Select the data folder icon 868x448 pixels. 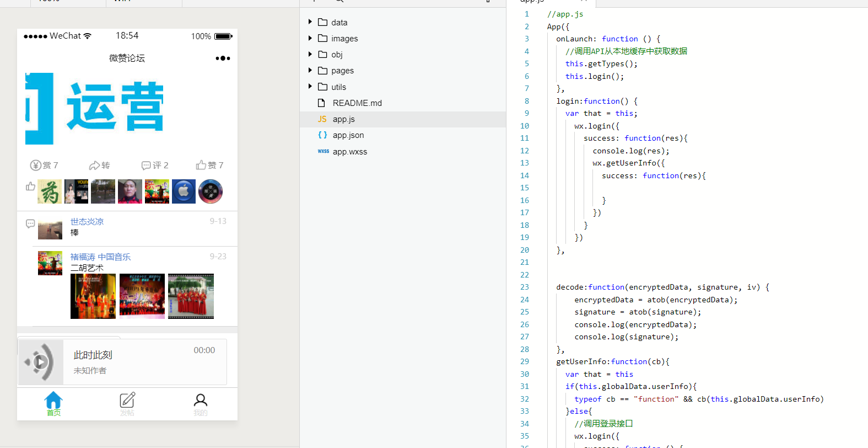tap(323, 22)
